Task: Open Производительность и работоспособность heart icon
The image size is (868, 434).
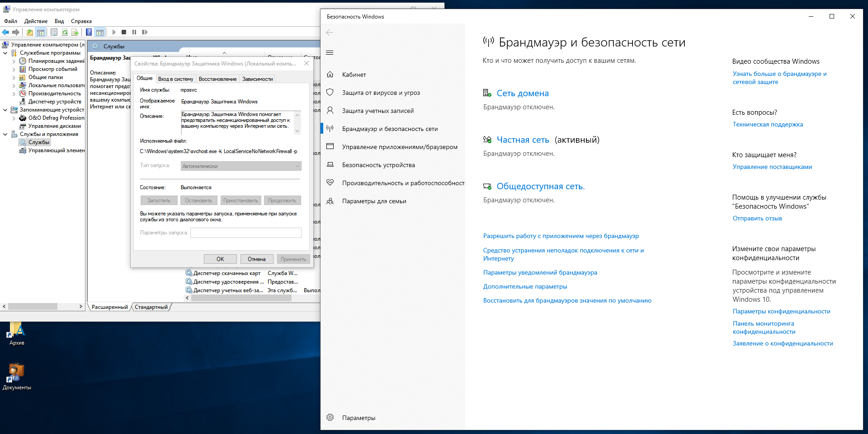Action: [x=330, y=183]
